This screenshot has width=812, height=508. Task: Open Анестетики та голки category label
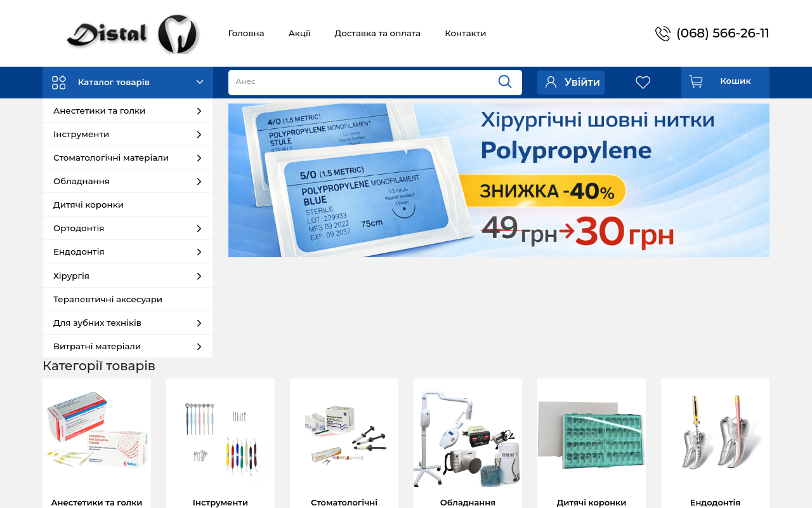tap(96, 502)
